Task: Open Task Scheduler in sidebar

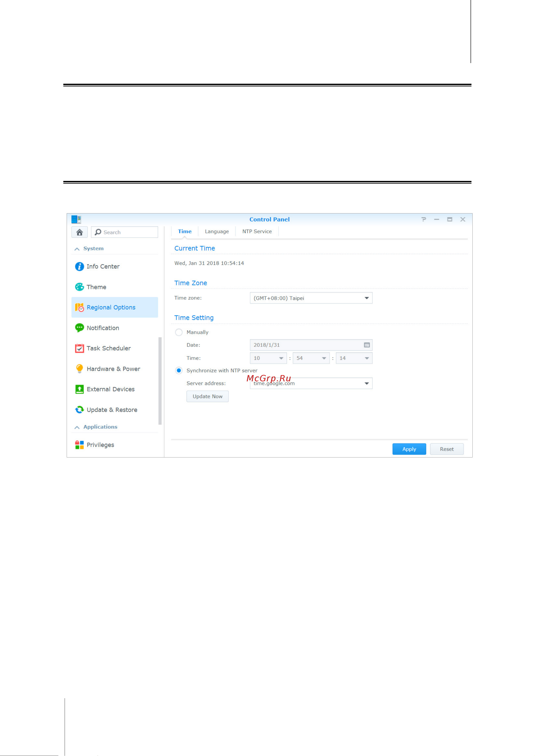Action: pos(115,348)
